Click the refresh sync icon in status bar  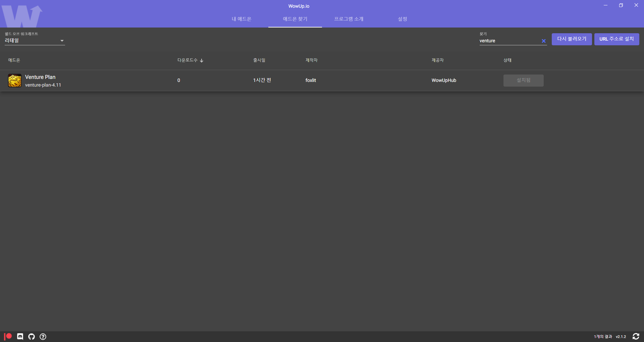pyautogui.click(x=636, y=336)
